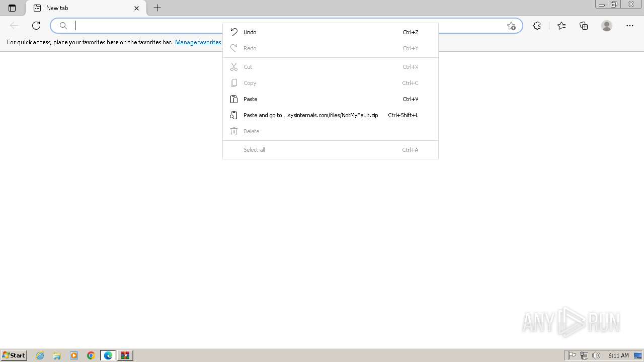This screenshot has width=644, height=362.
Task: Open network tray icon
Action: [584, 355]
